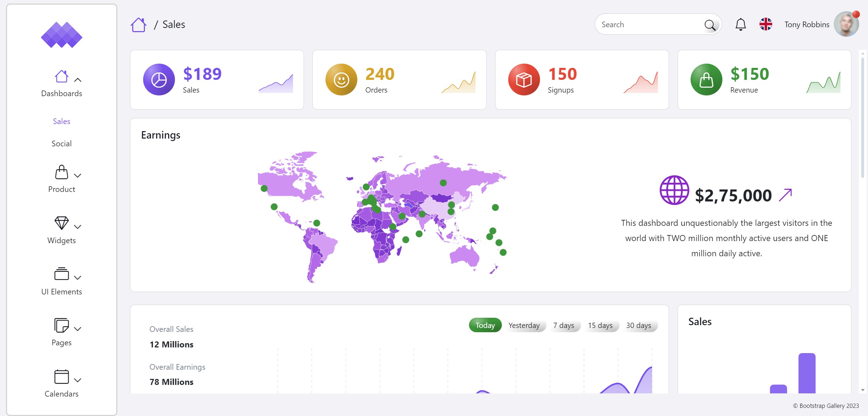Click the home breadcrumb icon
868x416 pixels.
pos(138,25)
